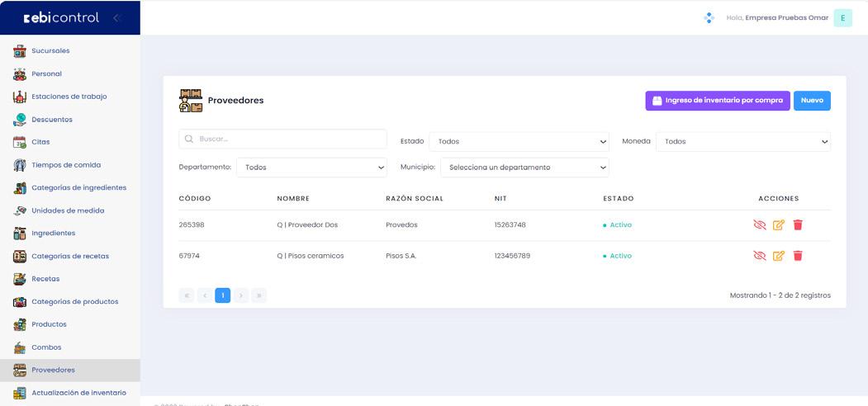Click the Categorías de ingredientes icon
The height and width of the screenshot is (406, 868).
click(19, 188)
